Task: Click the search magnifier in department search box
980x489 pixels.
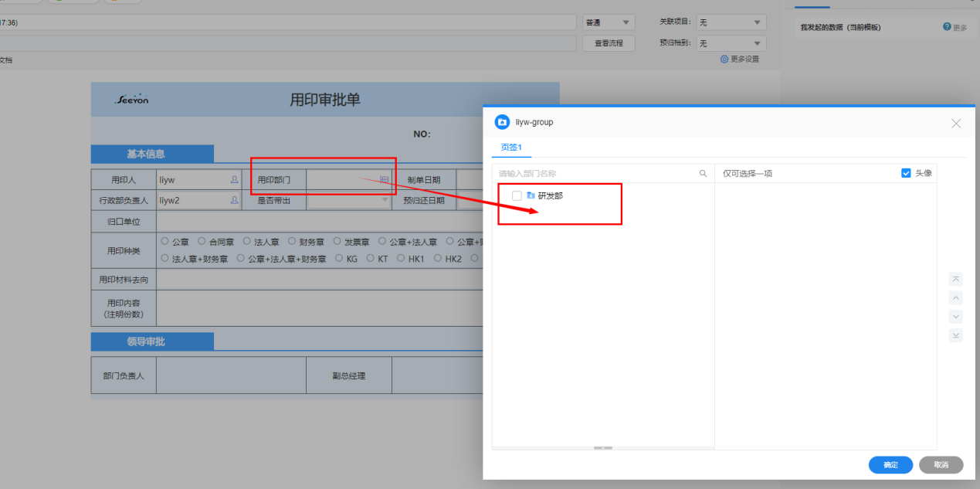Action: tap(703, 174)
